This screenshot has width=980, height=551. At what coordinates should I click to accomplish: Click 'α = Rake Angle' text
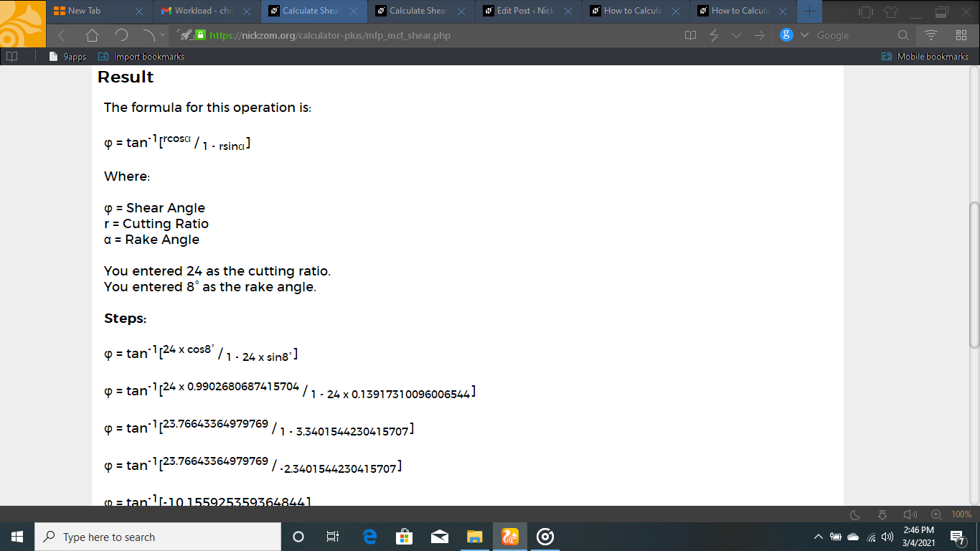pos(151,240)
